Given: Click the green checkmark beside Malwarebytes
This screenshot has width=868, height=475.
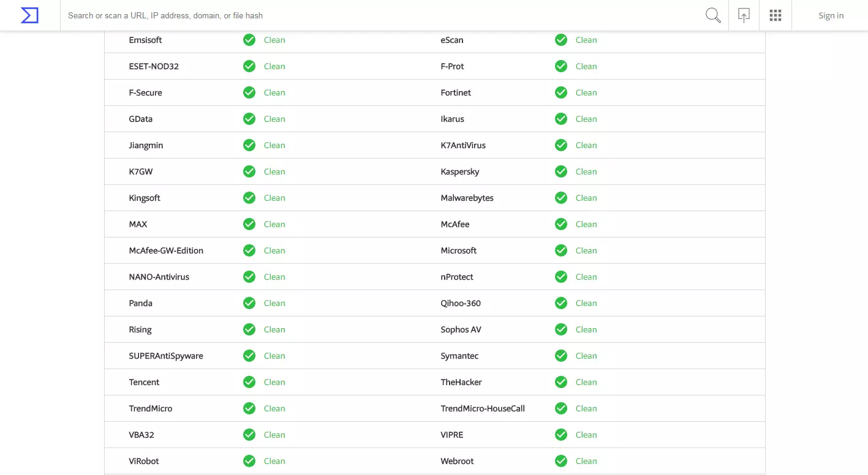Looking at the screenshot, I should click(x=561, y=198).
